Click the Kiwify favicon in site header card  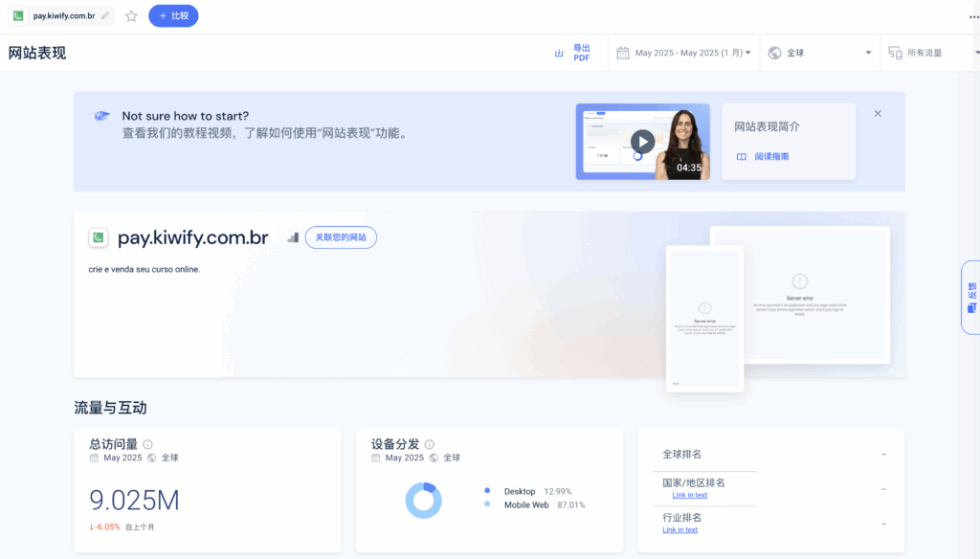(x=99, y=237)
